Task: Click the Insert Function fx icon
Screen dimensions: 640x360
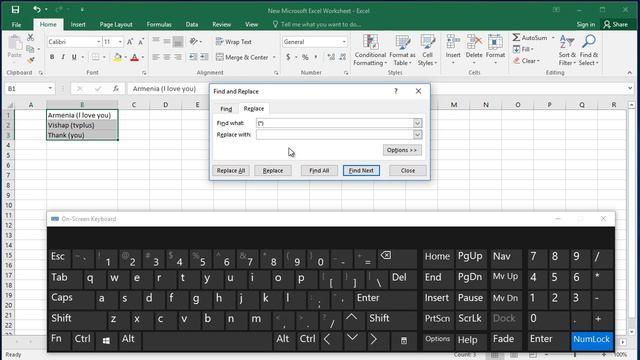Action: click(x=116, y=89)
